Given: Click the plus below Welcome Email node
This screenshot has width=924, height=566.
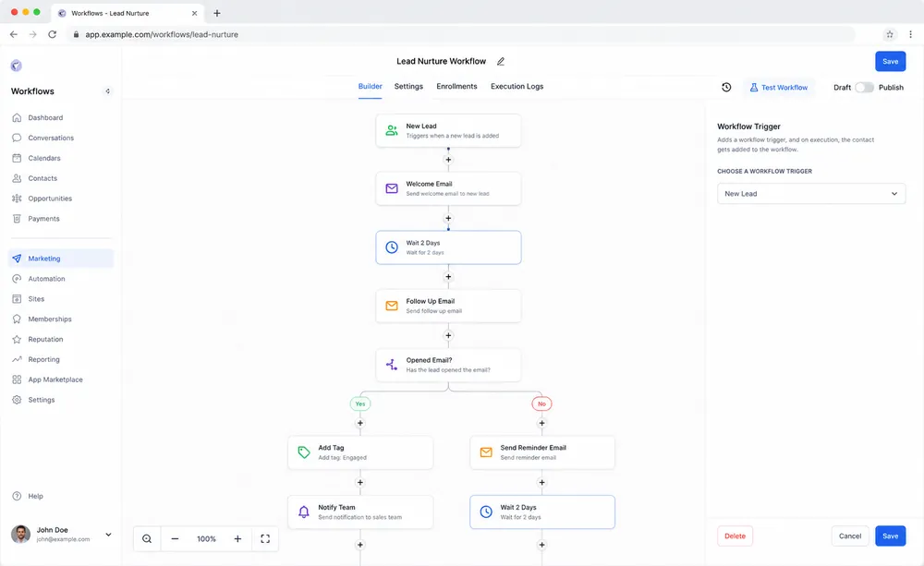Looking at the screenshot, I should click(448, 218).
